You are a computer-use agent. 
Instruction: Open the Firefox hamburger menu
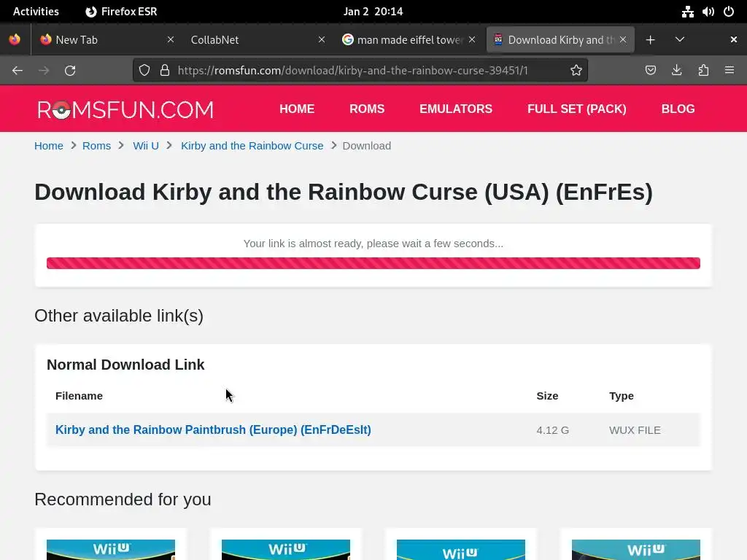click(x=729, y=71)
